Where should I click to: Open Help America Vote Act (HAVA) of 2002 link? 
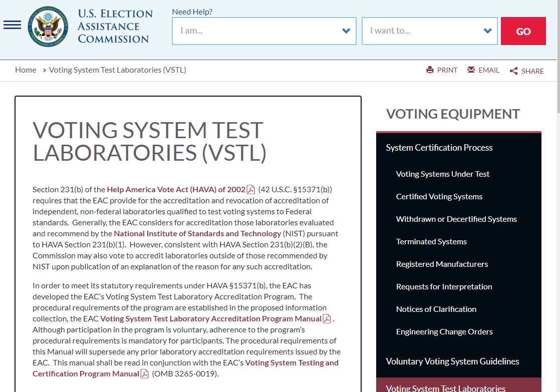pyautogui.click(x=176, y=190)
